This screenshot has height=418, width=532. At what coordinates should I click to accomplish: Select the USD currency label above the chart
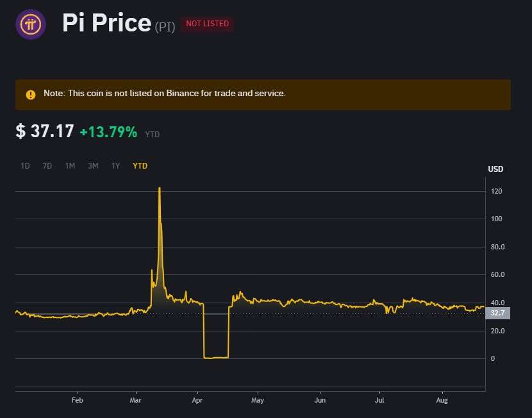[495, 169]
